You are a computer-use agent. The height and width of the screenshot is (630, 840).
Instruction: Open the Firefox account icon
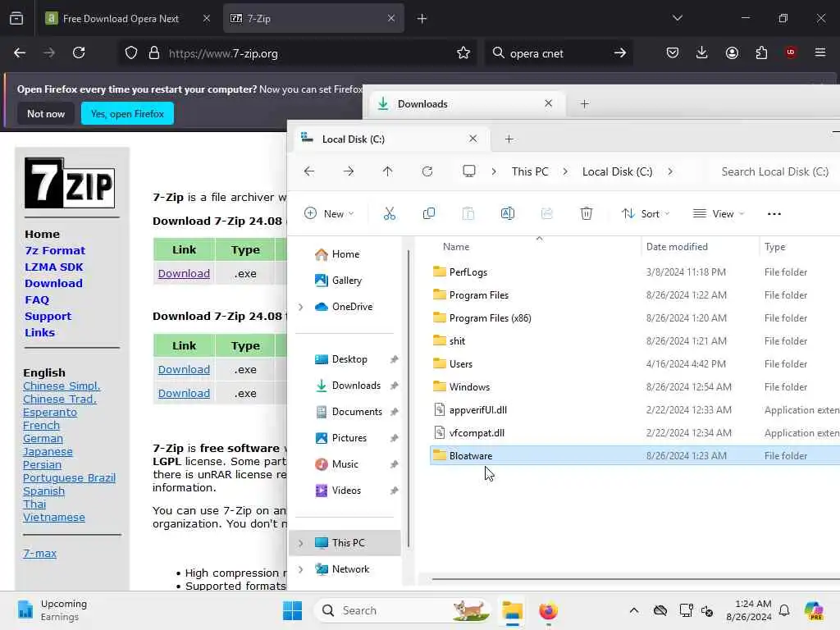coord(732,52)
